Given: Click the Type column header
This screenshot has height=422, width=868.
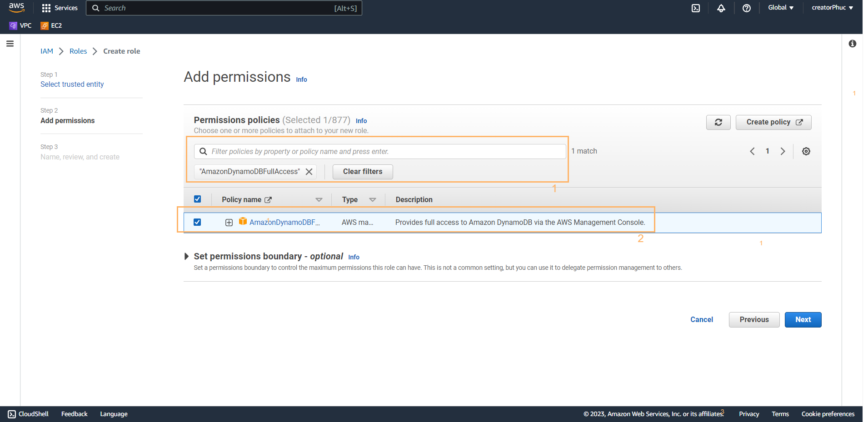Looking at the screenshot, I should (x=350, y=200).
